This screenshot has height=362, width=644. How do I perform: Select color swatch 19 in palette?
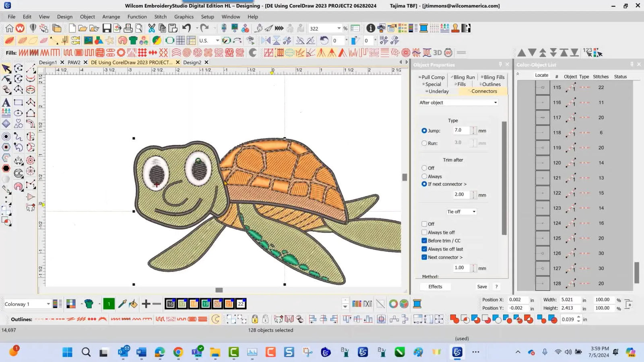[x=206, y=304]
